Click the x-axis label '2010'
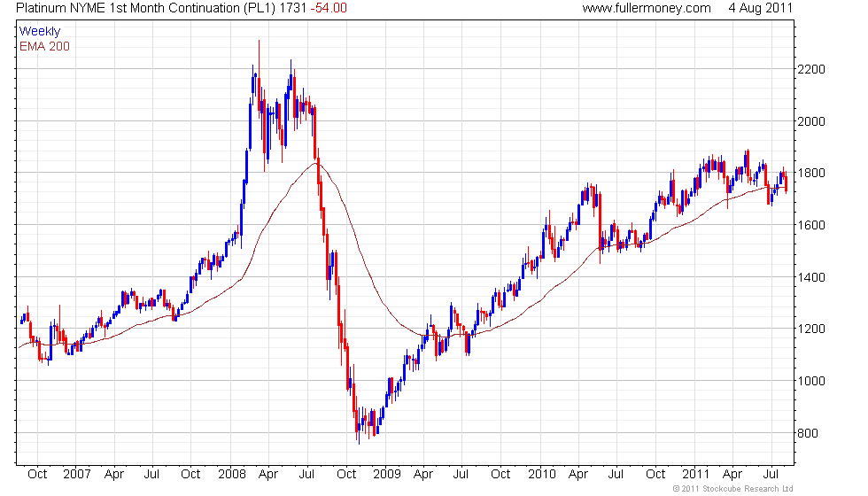The height and width of the screenshot is (496, 868). click(541, 475)
